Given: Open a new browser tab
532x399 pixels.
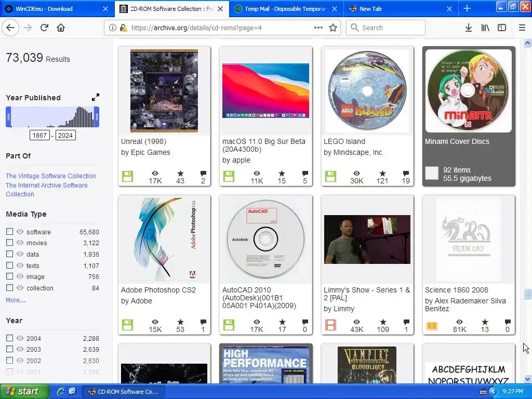Looking at the screenshot, I should [x=467, y=8].
